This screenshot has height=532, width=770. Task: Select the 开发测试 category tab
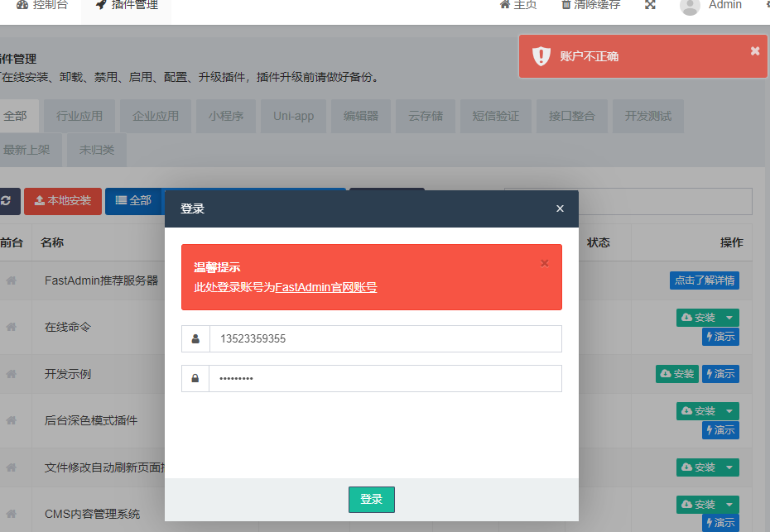tap(647, 117)
